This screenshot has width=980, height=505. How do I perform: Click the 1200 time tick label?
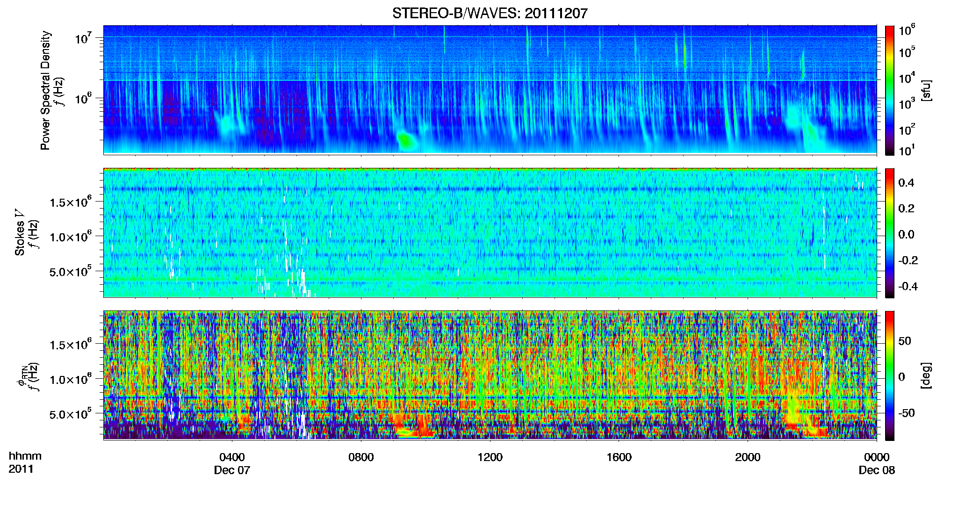click(490, 457)
